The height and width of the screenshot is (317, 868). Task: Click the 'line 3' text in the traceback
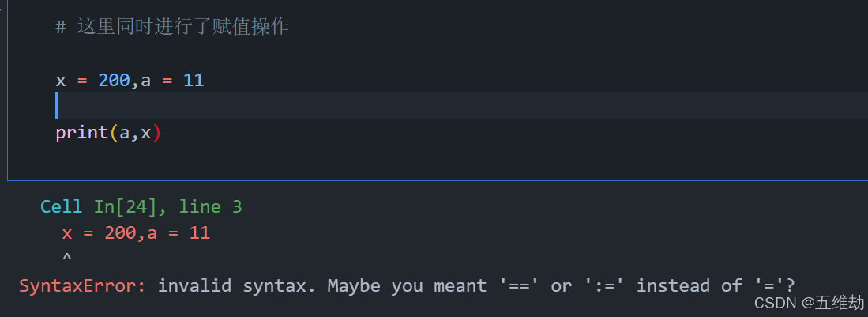[x=210, y=207]
